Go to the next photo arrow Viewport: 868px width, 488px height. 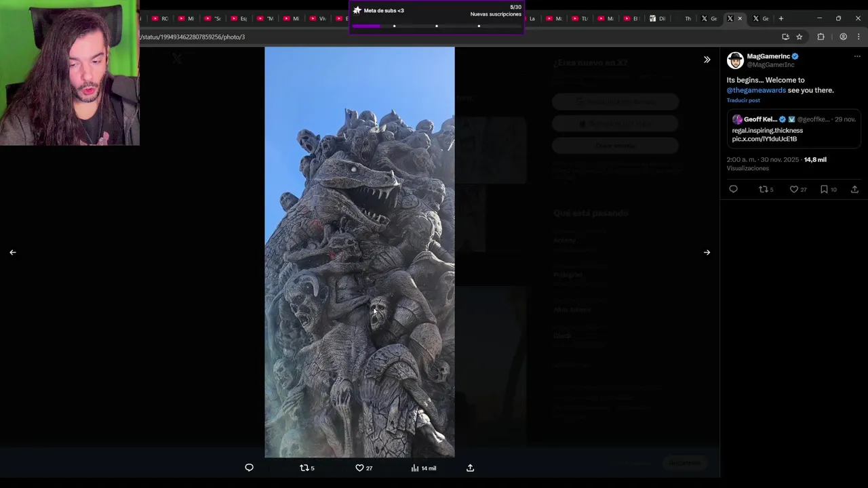click(x=707, y=252)
